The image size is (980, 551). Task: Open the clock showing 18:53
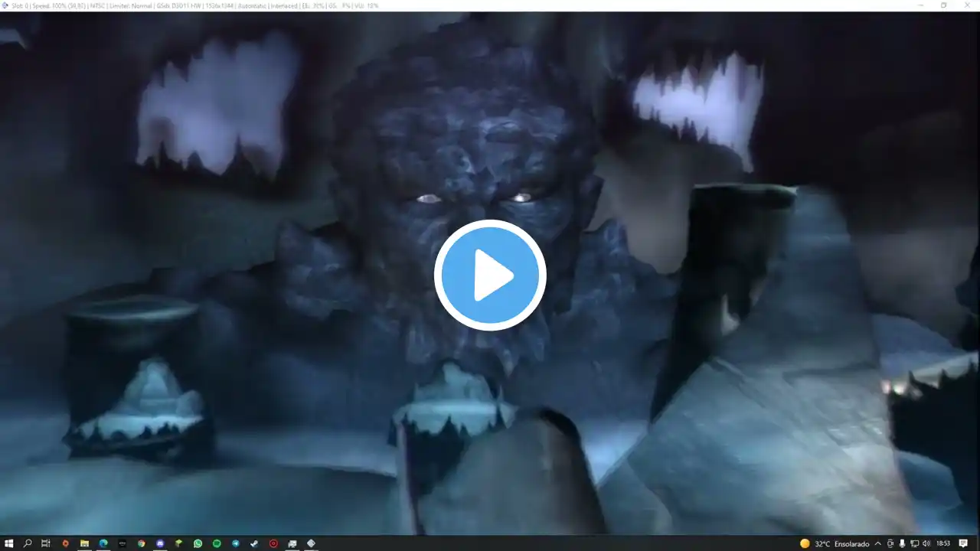pyautogui.click(x=942, y=543)
